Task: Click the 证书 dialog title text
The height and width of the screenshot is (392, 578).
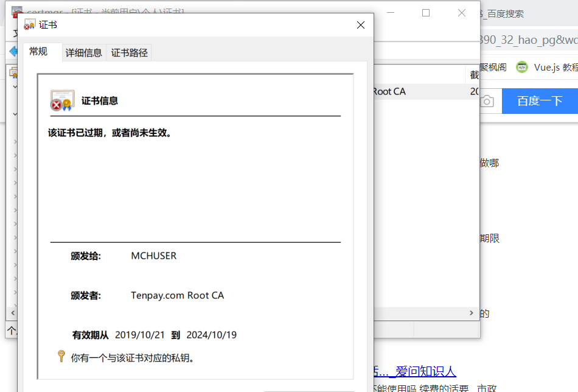Action: pos(48,25)
